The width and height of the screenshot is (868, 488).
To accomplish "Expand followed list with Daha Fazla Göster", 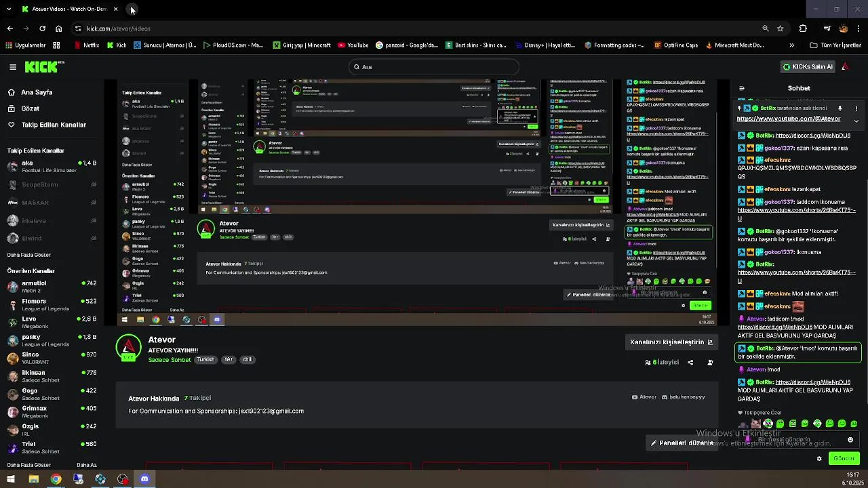I will click(28, 255).
